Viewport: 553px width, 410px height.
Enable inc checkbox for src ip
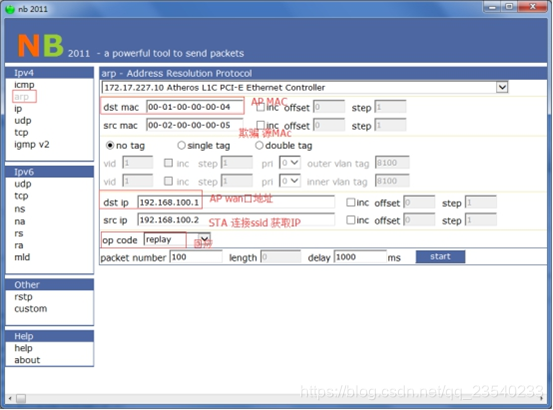point(351,220)
